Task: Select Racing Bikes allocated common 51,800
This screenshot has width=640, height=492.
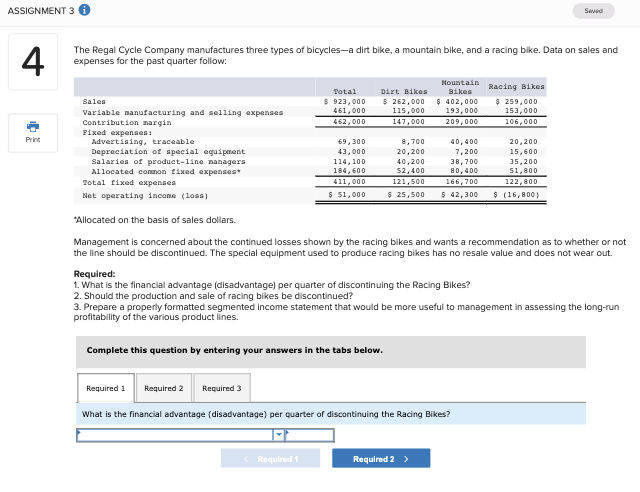Action: 523,171
